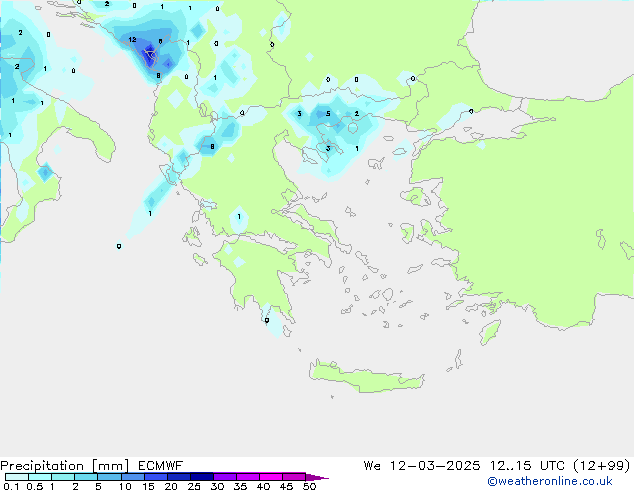Click the '12' precipitation value on map
The image size is (634, 490).
click(132, 40)
